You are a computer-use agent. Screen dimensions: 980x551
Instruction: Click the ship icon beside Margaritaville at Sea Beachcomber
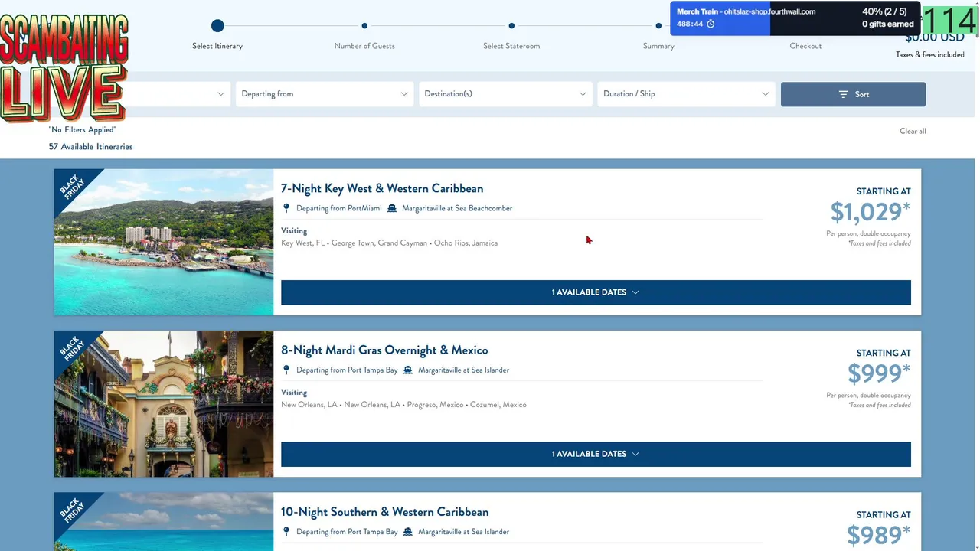pos(392,208)
